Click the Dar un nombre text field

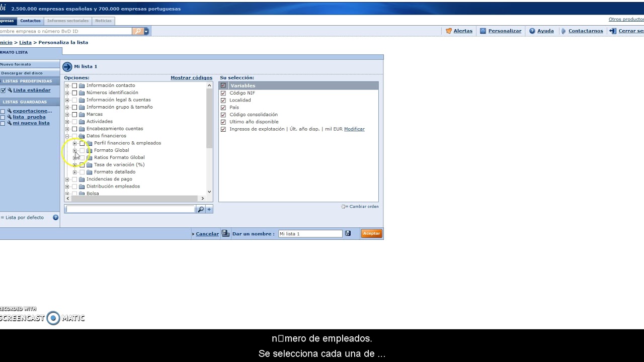[x=310, y=234]
